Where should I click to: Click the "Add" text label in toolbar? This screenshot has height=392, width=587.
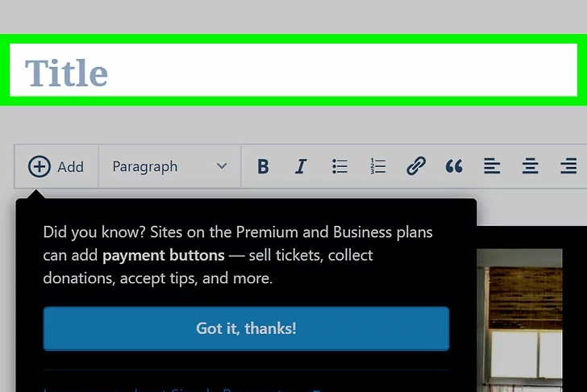coord(71,167)
